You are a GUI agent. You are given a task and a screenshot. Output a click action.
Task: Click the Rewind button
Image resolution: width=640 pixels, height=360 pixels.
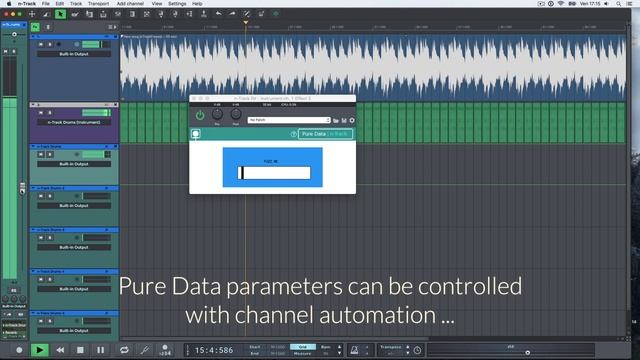tap(60, 350)
